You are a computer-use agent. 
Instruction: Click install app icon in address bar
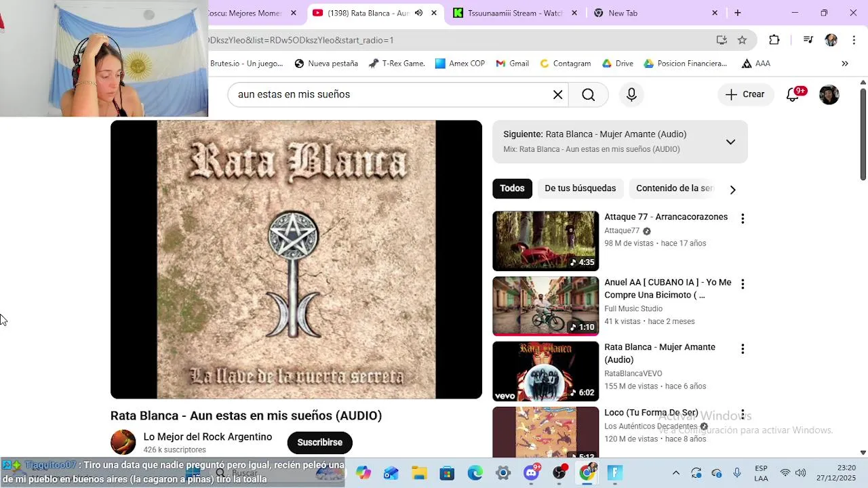coord(722,40)
